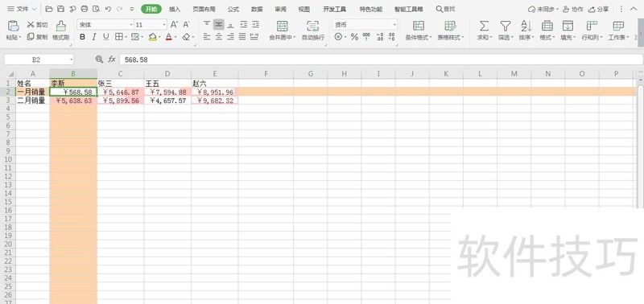Viewport: 644px width, 304px height.
Task: Click the Conditional Formatting icon
Action: tap(419, 26)
